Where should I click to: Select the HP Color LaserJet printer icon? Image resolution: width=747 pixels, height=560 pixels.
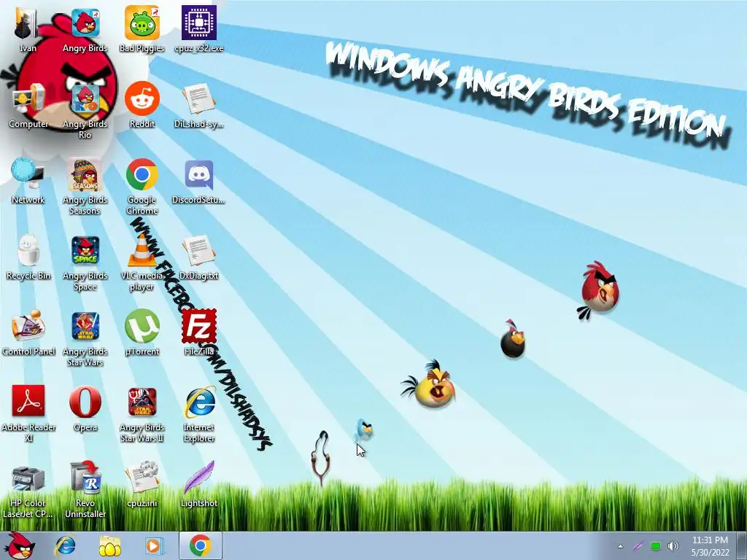pyautogui.click(x=28, y=478)
